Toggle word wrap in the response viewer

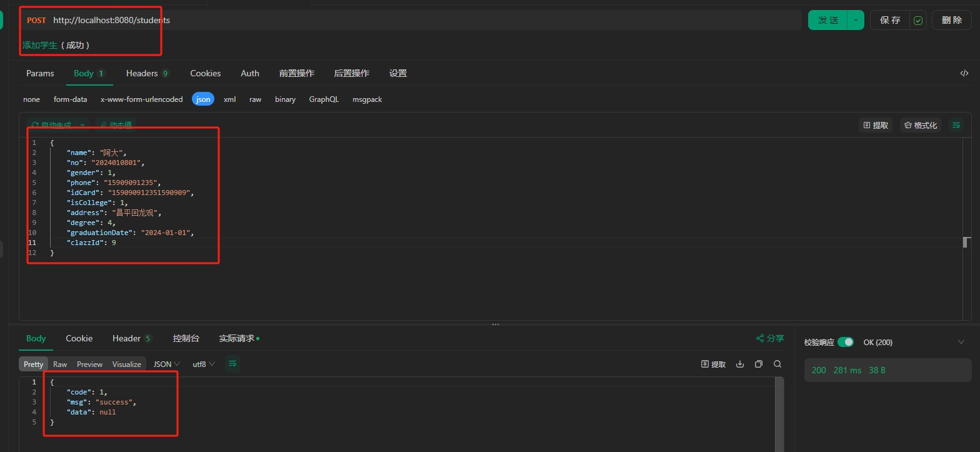[x=232, y=364]
